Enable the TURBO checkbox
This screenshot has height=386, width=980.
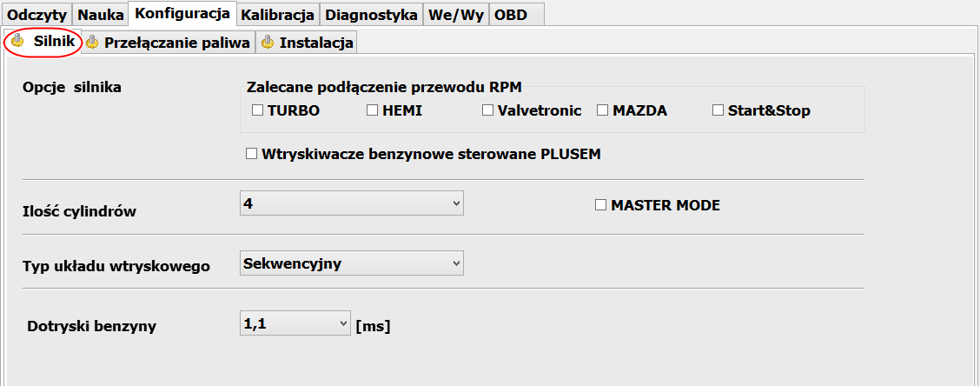tap(257, 110)
